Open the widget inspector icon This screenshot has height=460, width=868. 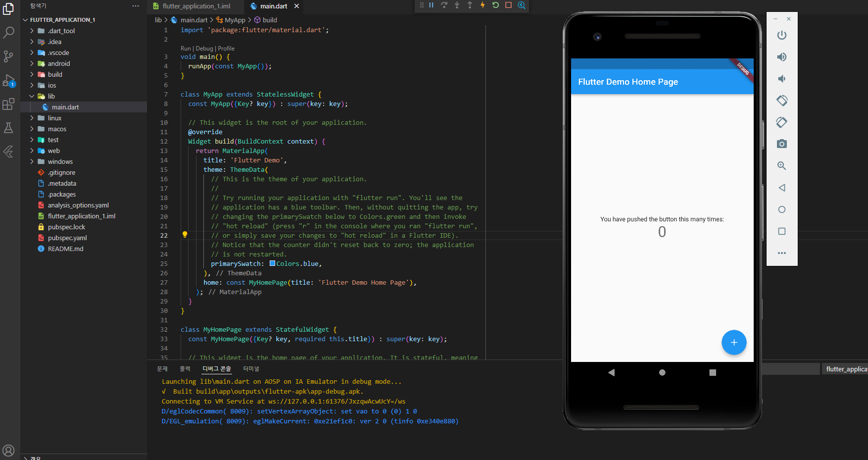tap(521, 5)
